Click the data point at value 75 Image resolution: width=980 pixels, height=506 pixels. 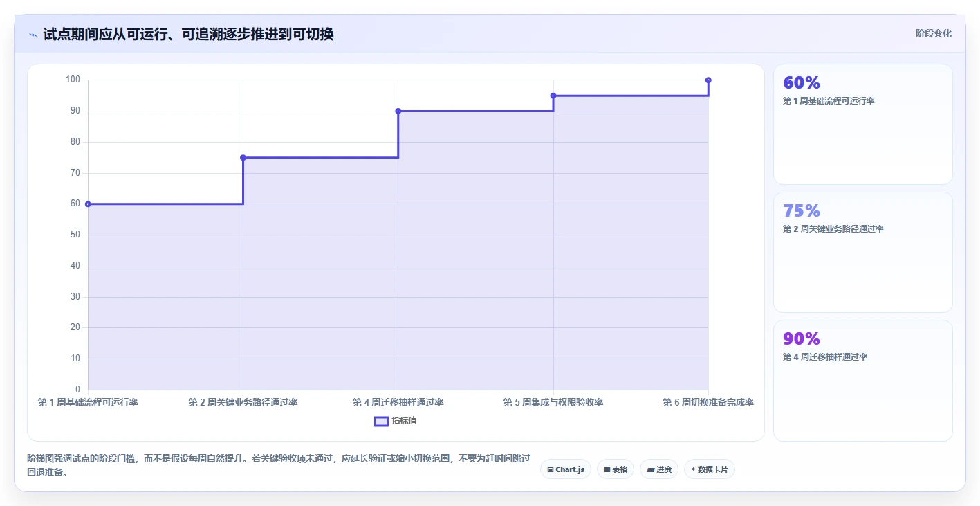point(243,158)
